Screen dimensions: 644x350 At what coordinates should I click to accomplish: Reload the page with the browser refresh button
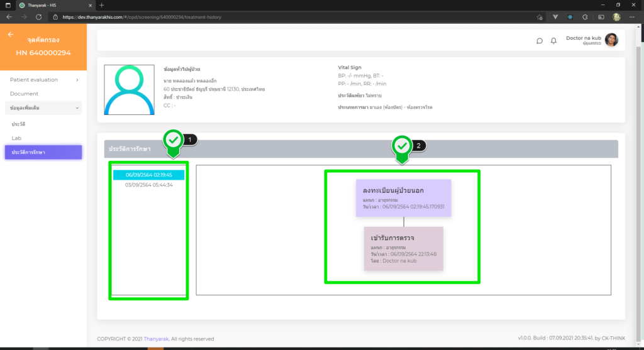coord(39,16)
